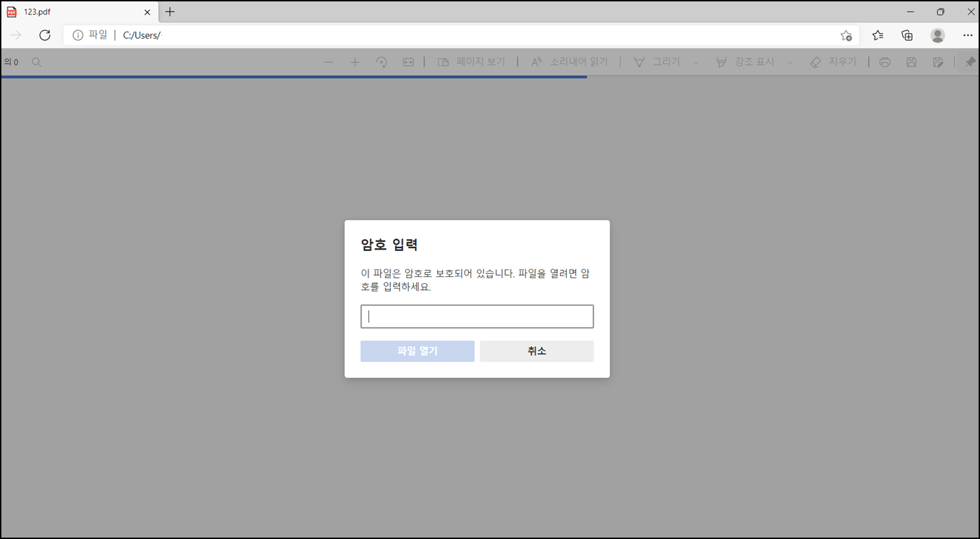
Task: Open the document search tool
Action: click(36, 61)
